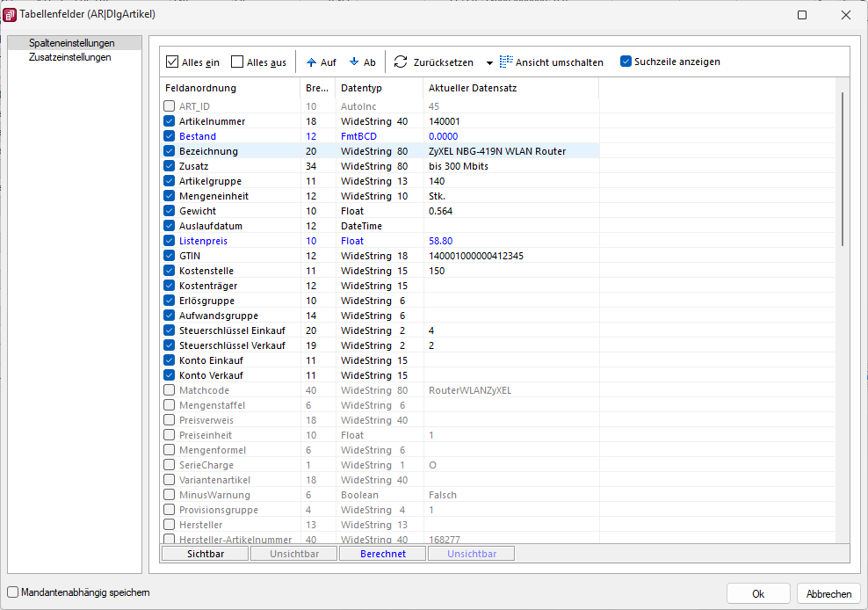
Task: Enable Mandantenabhängig speichern checkbox
Action: (13, 592)
